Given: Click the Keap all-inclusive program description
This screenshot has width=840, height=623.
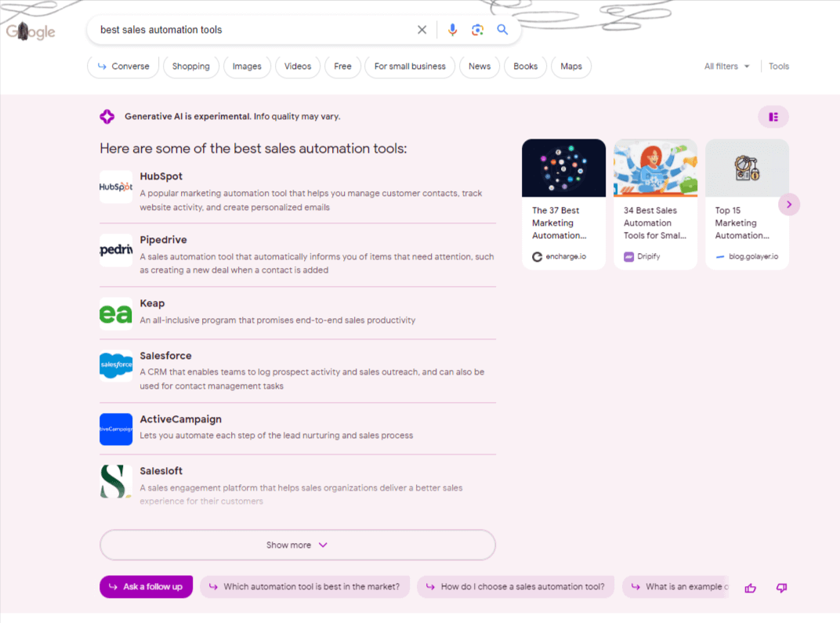Looking at the screenshot, I should [x=277, y=321].
